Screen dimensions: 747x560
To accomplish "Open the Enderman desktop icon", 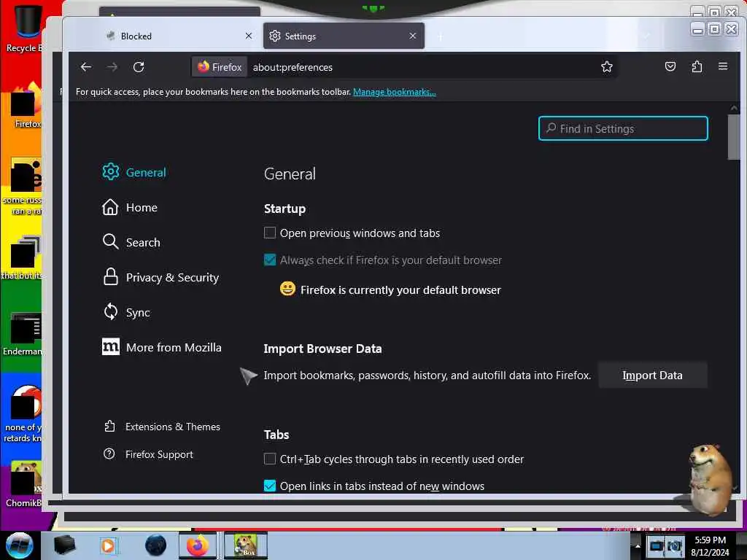I will pyautogui.click(x=24, y=333).
